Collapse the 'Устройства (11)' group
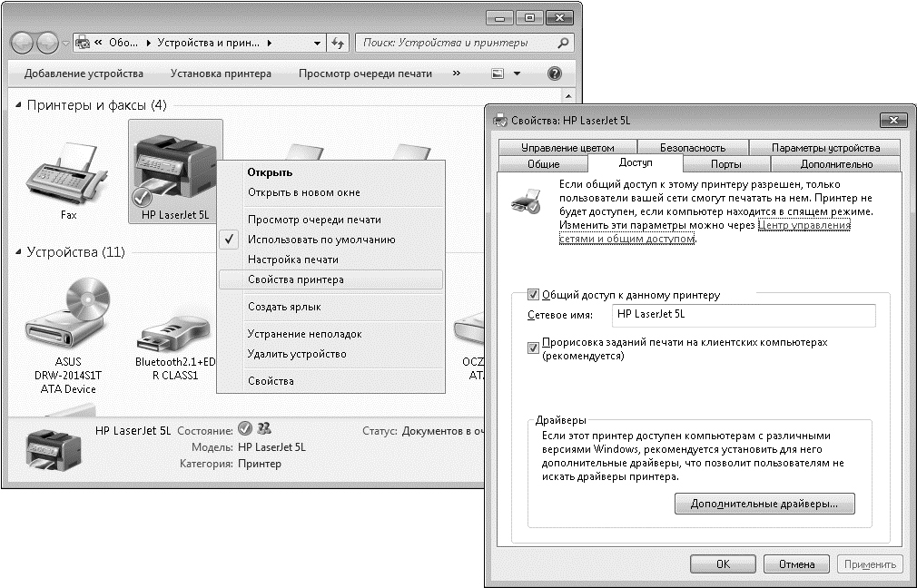 click(18, 252)
